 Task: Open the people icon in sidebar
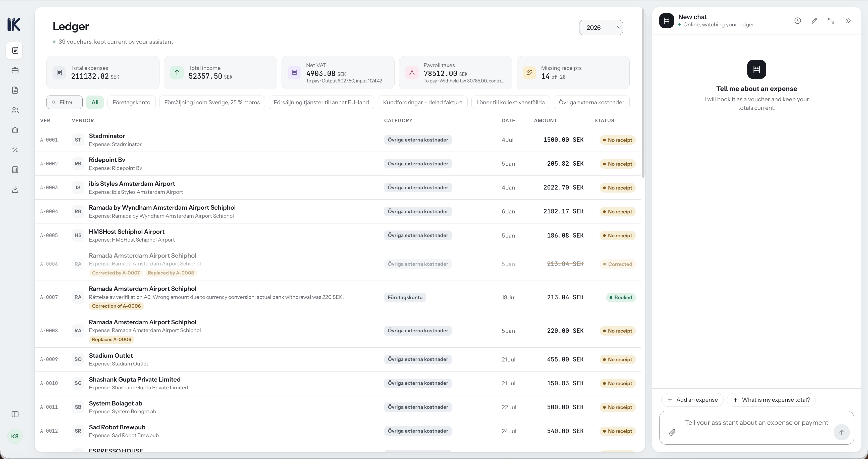point(15,110)
